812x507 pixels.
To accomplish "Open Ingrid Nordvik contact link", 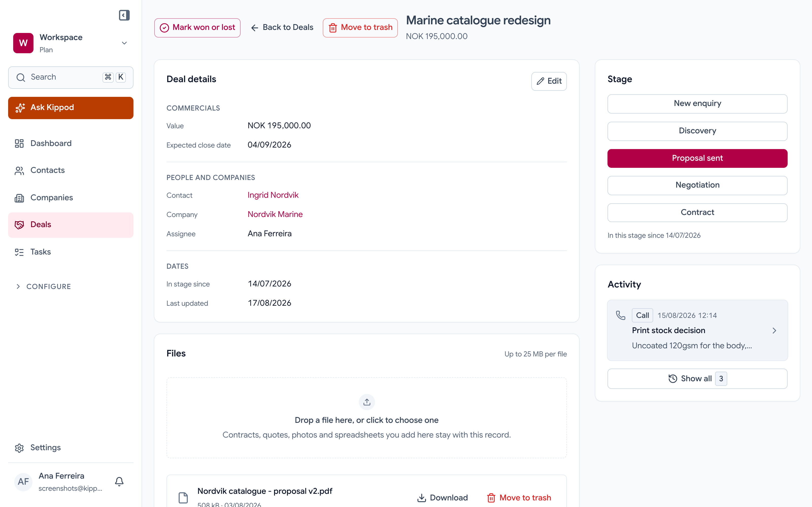I will 273,195.
